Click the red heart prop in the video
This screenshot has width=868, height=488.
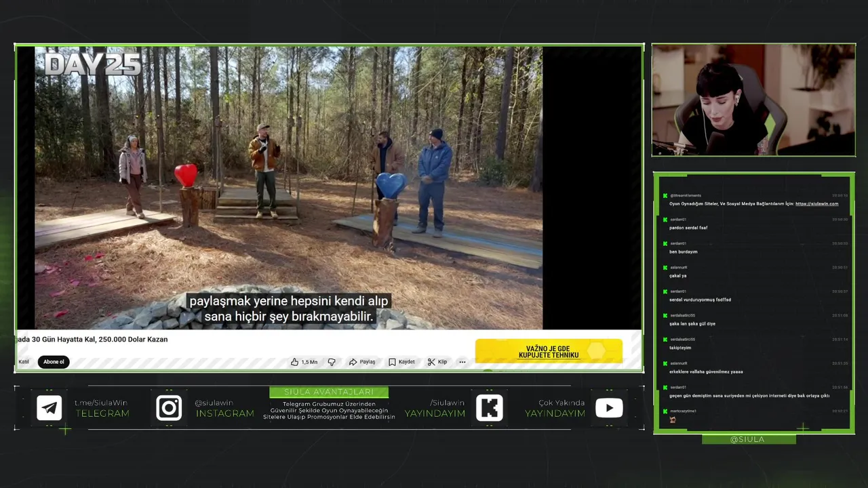(186, 175)
